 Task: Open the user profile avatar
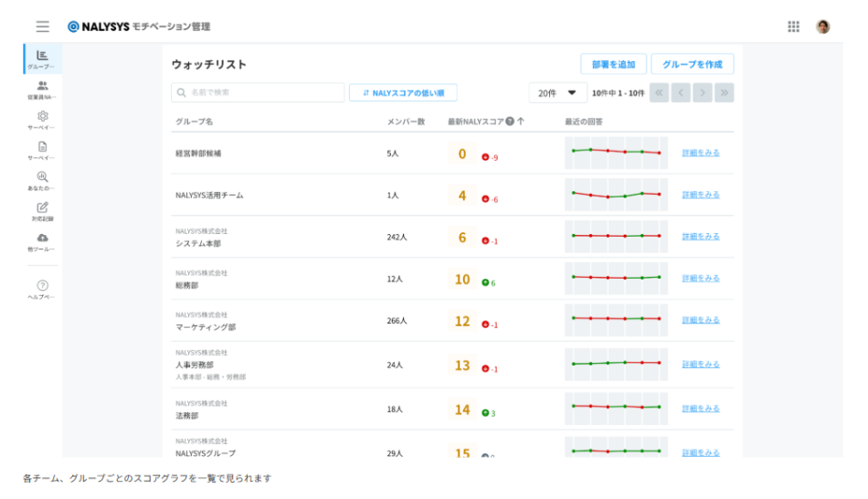pos(823,27)
